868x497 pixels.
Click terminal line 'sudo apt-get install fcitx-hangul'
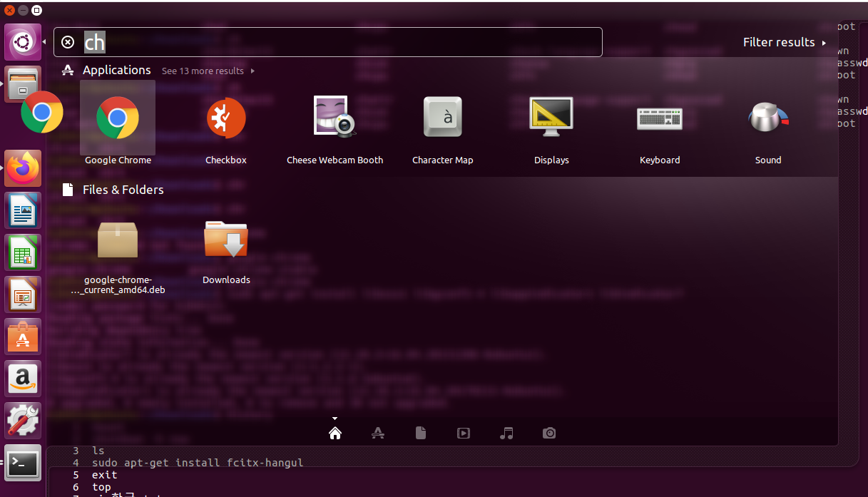pos(198,463)
